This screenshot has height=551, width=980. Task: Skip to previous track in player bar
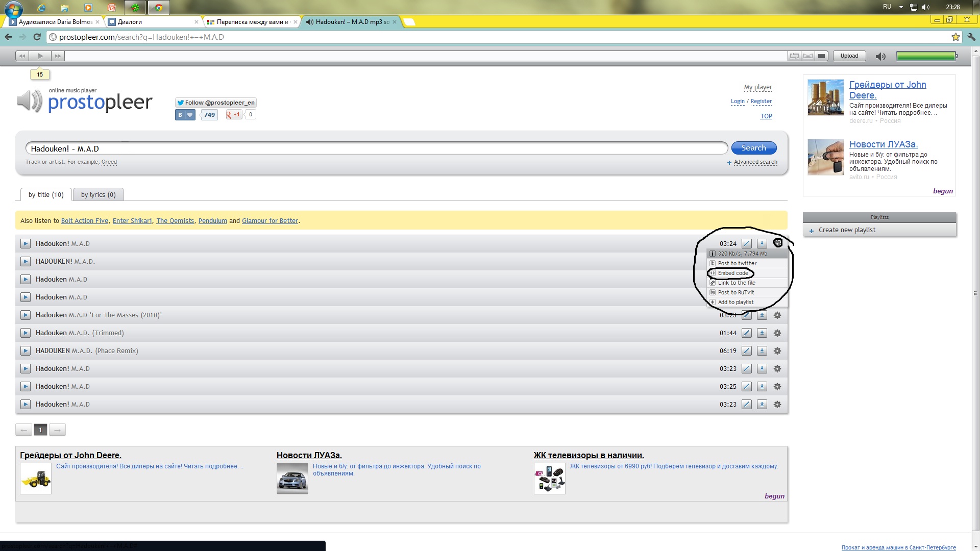pyautogui.click(x=22, y=56)
